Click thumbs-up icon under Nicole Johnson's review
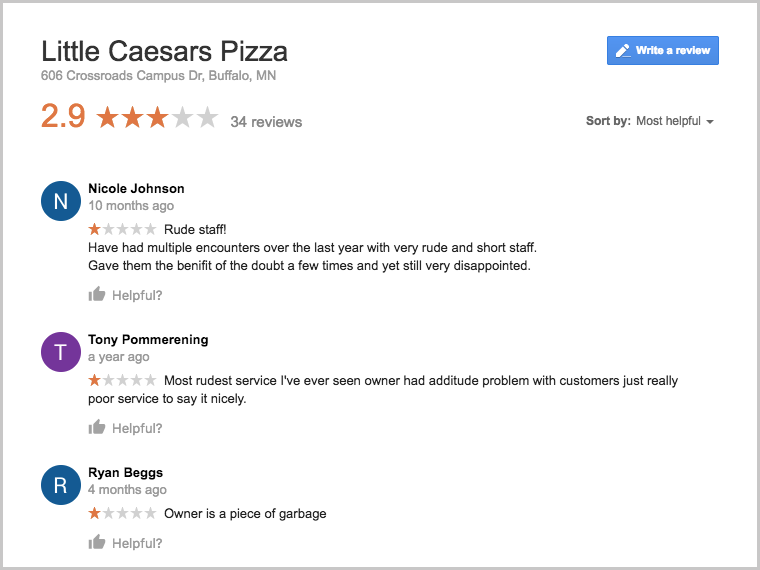The width and height of the screenshot is (760, 570). coord(97,295)
